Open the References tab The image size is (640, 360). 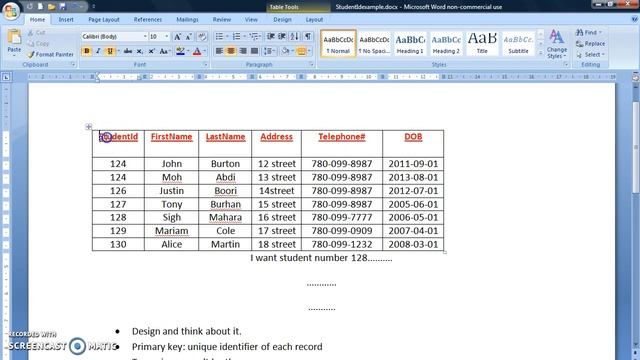coord(148,20)
